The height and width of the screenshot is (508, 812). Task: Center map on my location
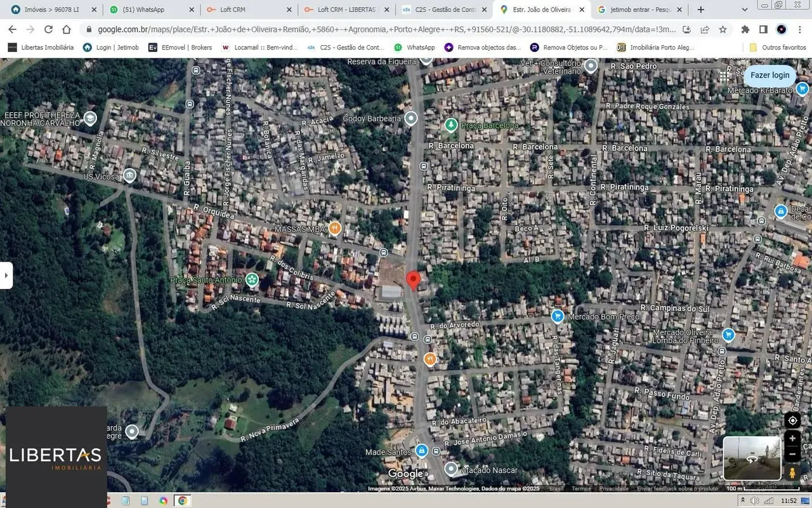click(792, 420)
